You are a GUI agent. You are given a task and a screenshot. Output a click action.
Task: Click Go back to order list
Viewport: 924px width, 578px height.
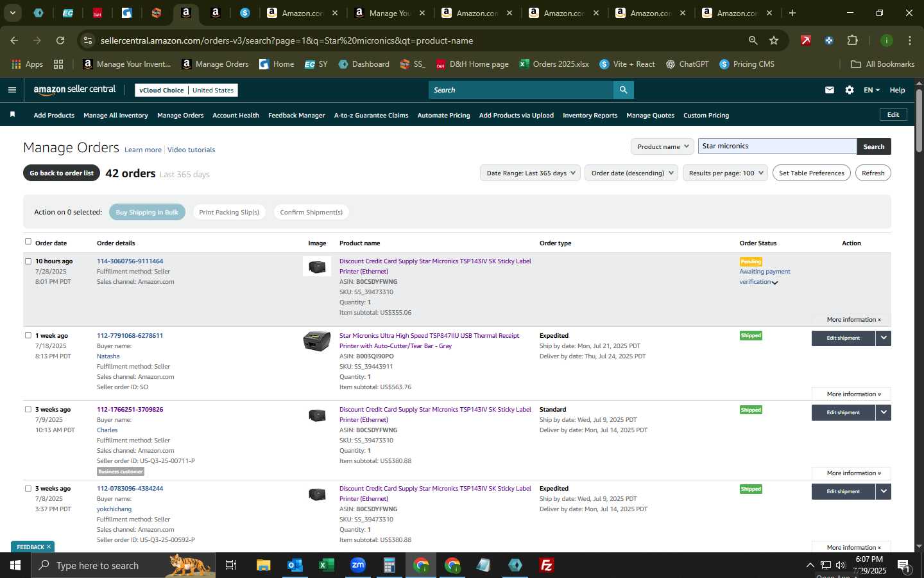[62, 173]
